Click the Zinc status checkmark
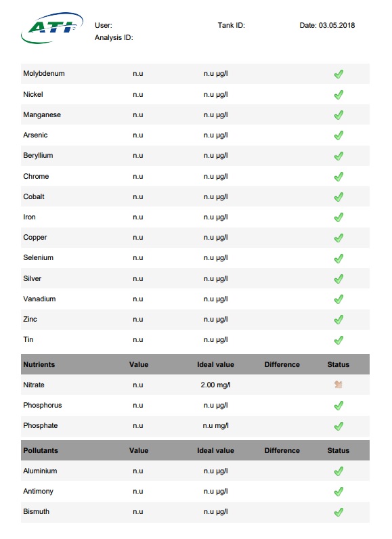This screenshot has height=539, width=392. click(339, 320)
